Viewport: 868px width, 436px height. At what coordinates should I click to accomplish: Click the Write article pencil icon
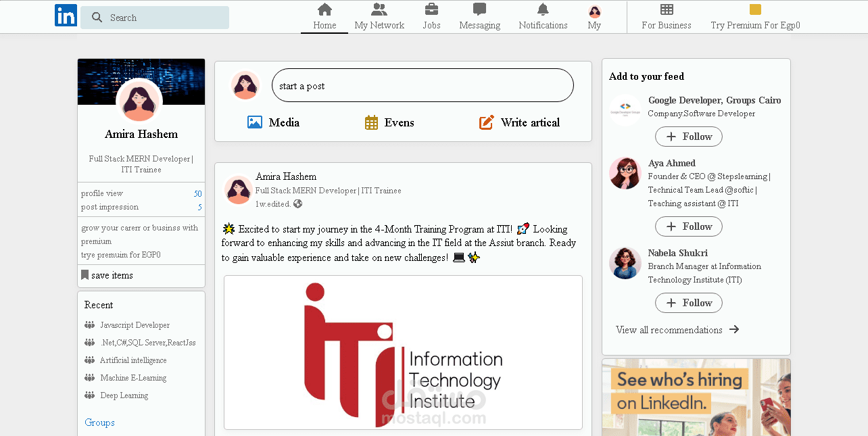click(487, 122)
